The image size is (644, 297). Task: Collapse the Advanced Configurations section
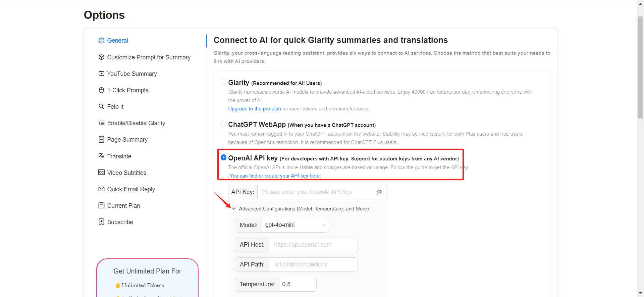pyautogui.click(x=234, y=208)
